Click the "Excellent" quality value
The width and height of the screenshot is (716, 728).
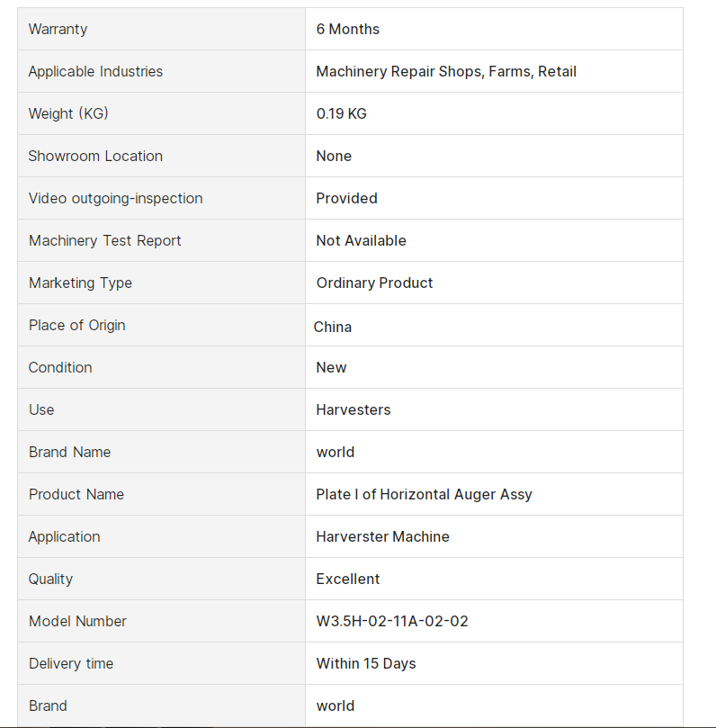(348, 579)
